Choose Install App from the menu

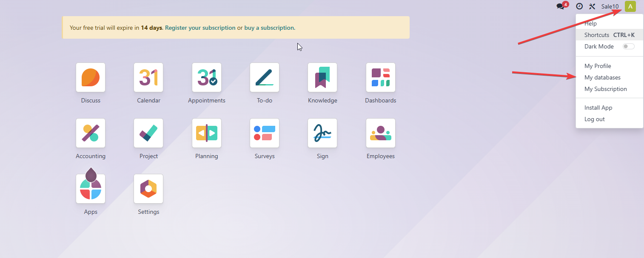[610, 108]
